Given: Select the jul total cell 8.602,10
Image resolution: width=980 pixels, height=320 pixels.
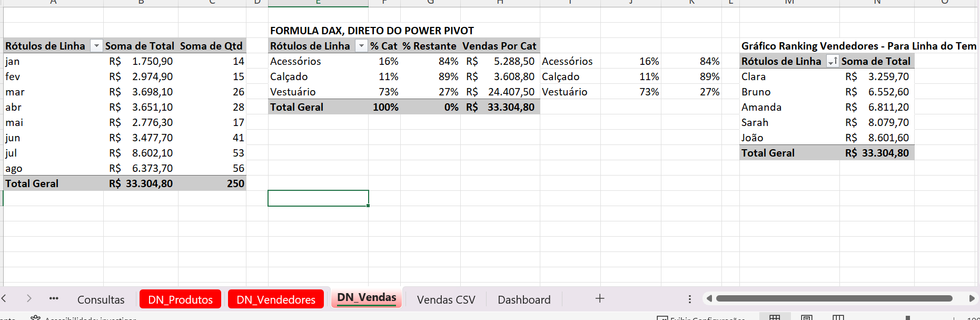Looking at the screenshot, I should [141, 153].
